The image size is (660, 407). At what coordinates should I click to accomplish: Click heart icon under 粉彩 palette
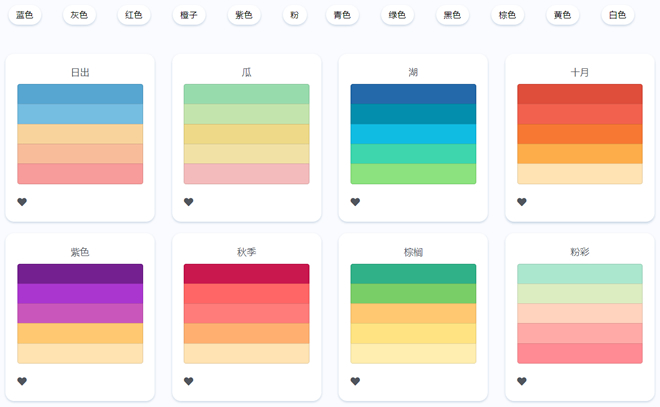[x=521, y=381]
